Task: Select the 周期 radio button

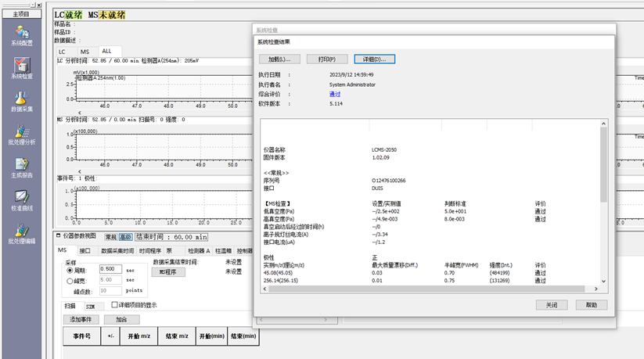Action: [70, 271]
